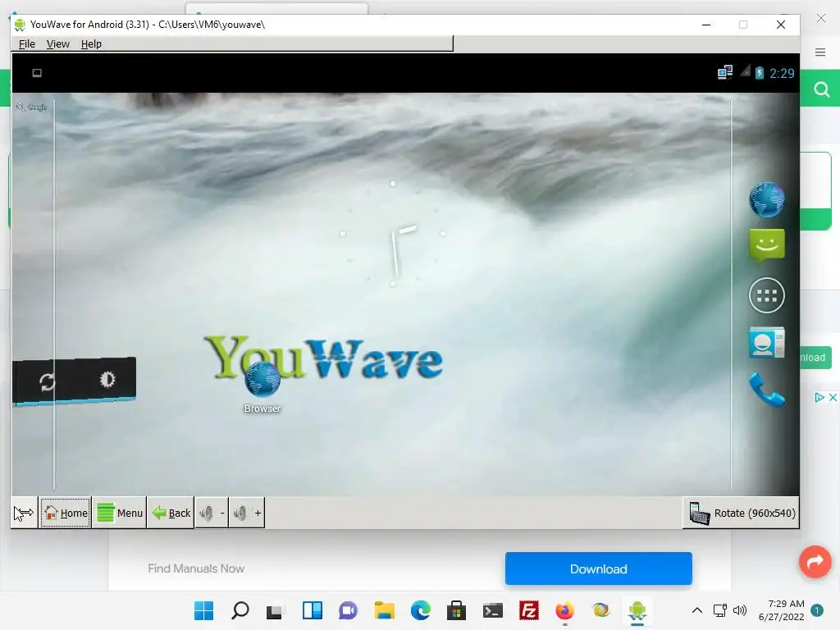Open the notification badge in system tray
The image size is (840, 630).
817,610
